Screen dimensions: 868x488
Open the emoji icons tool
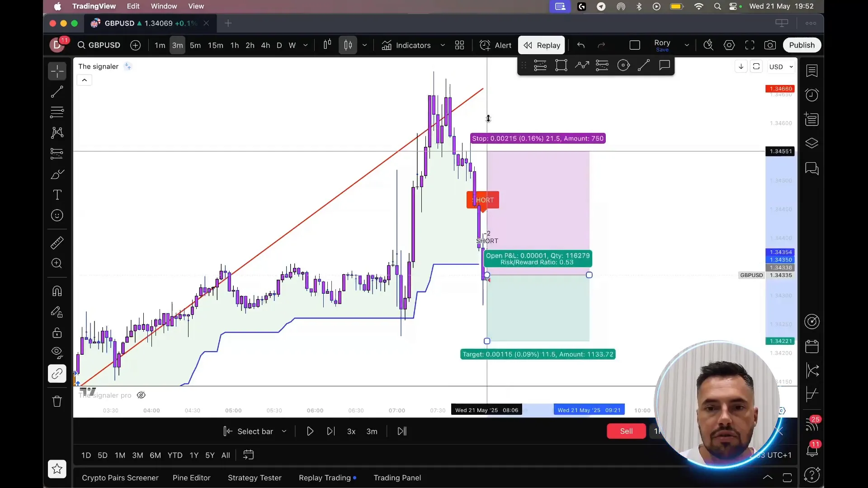coord(57,216)
